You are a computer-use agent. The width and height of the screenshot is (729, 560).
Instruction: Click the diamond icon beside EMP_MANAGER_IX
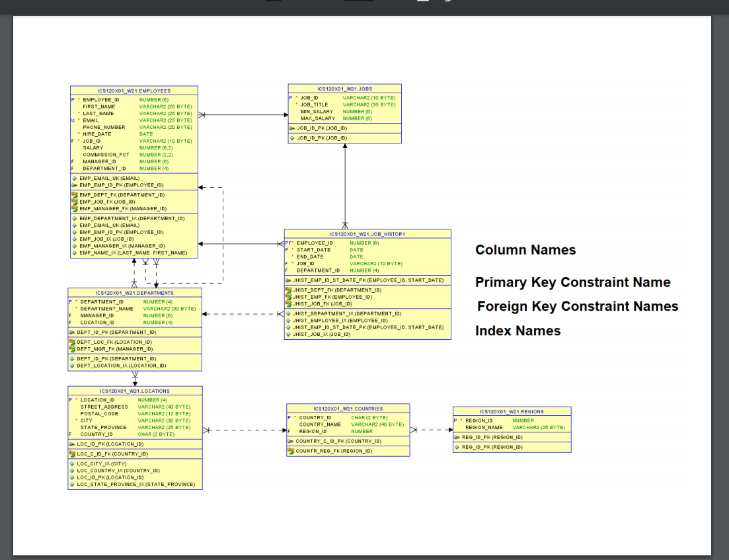click(x=75, y=246)
